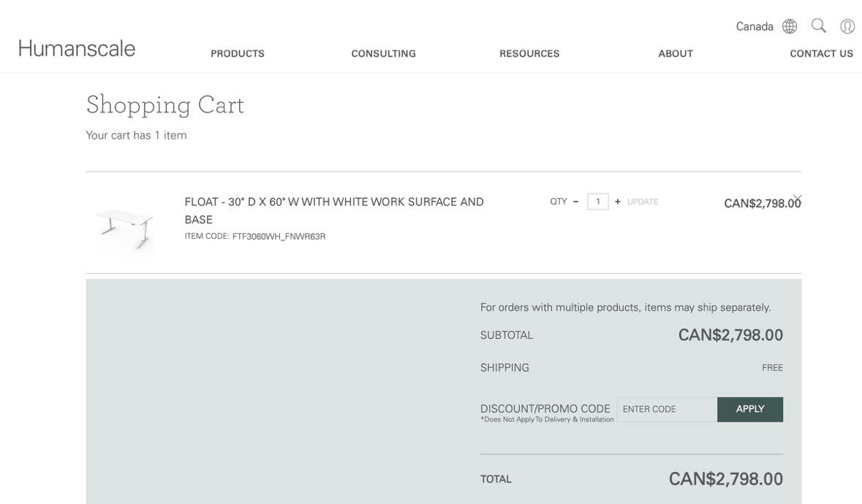The image size is (862, 504).
Task: Open the Float desk product thumbnail
Action: pos(124,227)
